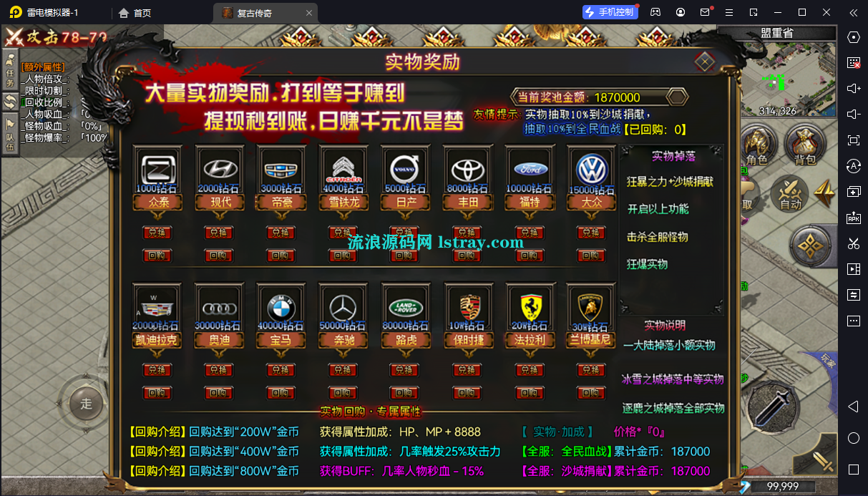Image resolution: width=868 pixels, height=496 pixels.
Task: Click the refresh arrows icon below 任务
Action: [10, 102]
